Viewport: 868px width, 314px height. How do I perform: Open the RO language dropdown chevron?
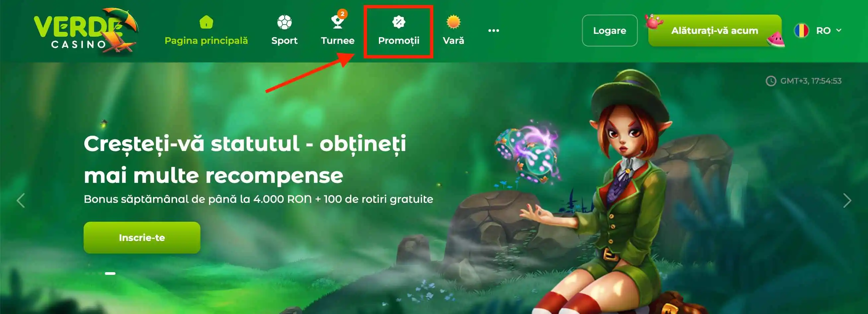coord(839,30)
